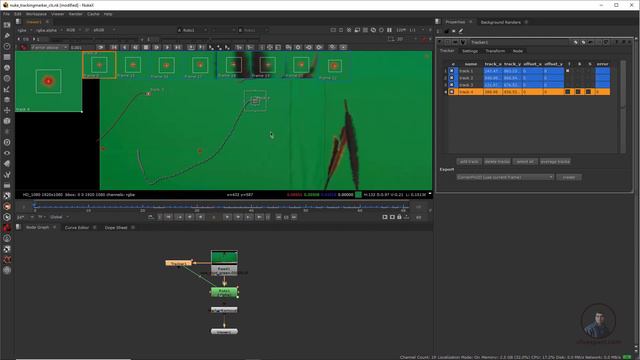This screenshot has width=640, height=360.
Task: Click the add track button
Action: pos(469,162)
